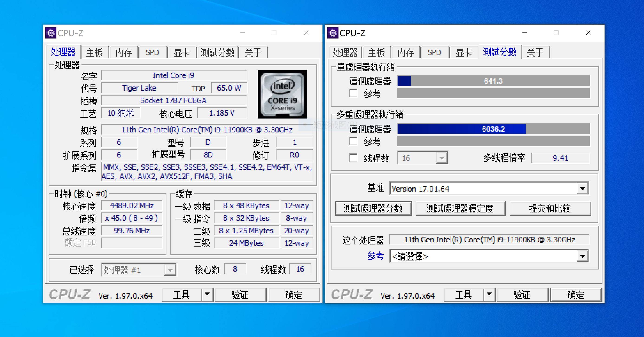Minimize the left CPU-Z window
644x337 pixels.
(x=242, y=33)
